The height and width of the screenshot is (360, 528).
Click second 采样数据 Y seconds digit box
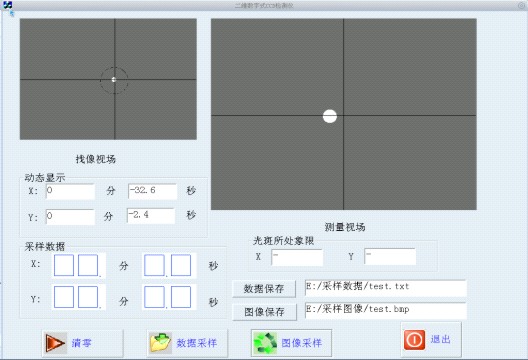(x=181, y=297)
